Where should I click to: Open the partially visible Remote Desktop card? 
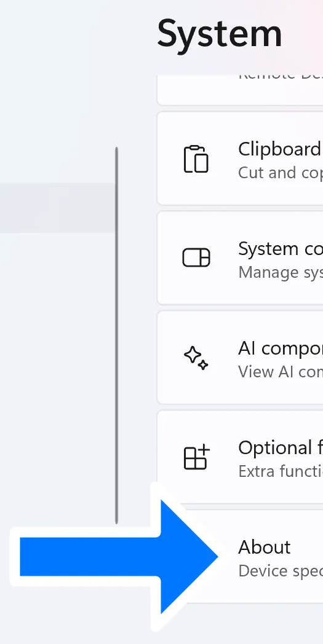pos(241,90)
